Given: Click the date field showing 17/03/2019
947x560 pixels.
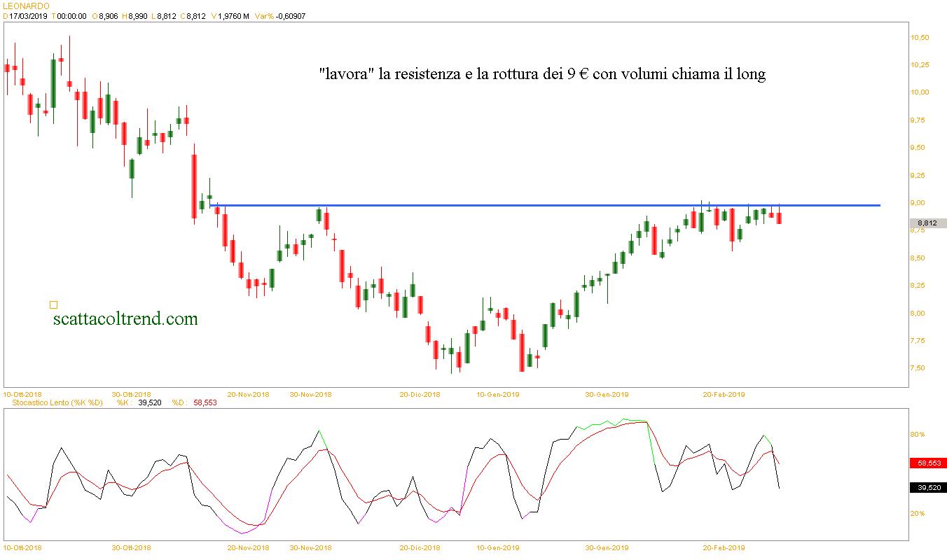Looking at the screenshot, I should click(29, 15).
